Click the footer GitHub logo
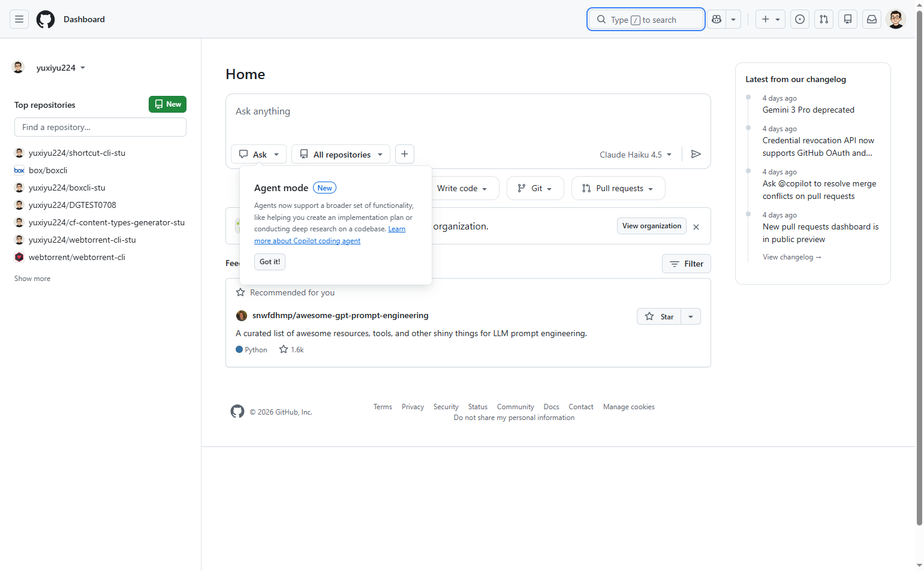924x571 pixels. point(237,412)
